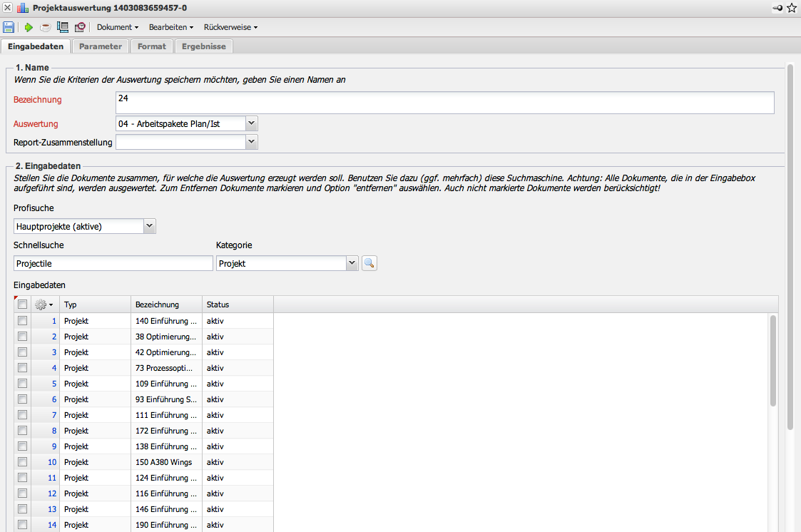Tick the select-all checkbox in table header

tap(23, 305)
